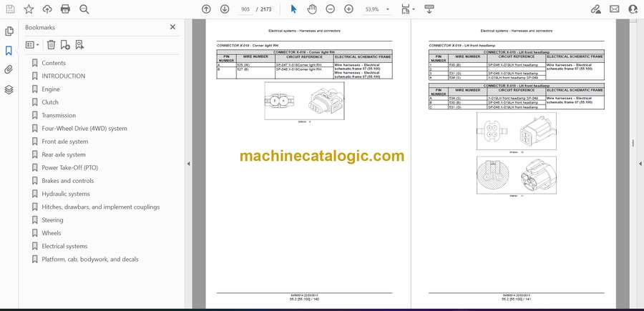Click the X-019 four-pin connector diagram
This screenshot has width=644, height=311.
[x=516, y=131]
